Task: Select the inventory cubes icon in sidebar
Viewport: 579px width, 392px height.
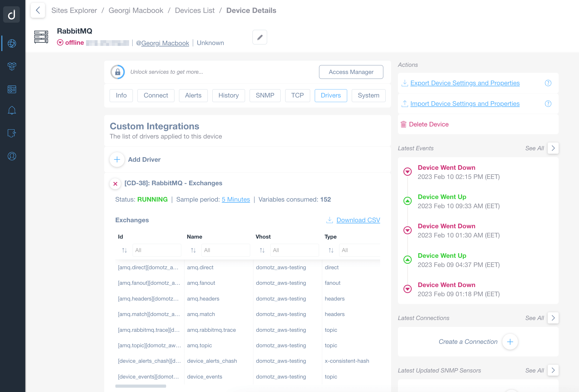Action: 11,66
